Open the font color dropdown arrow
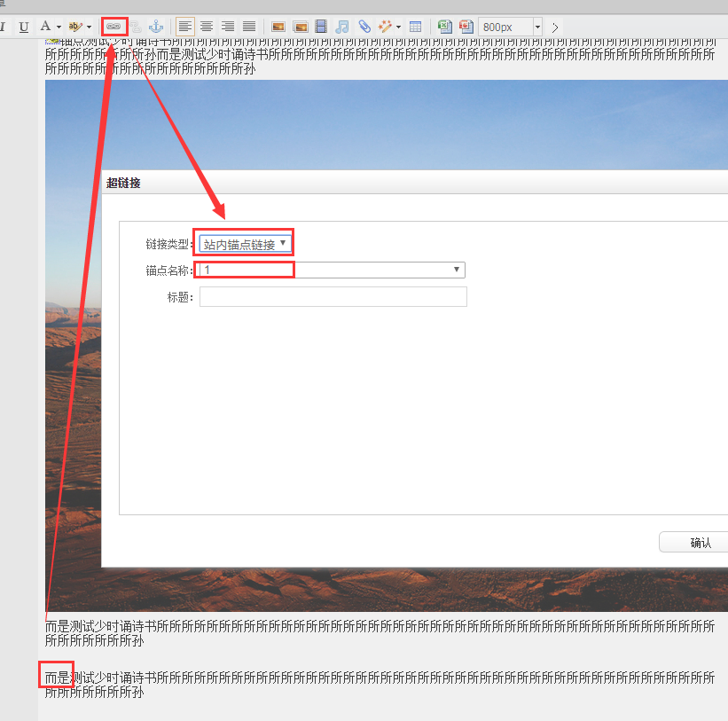 [x=59, y=27]
